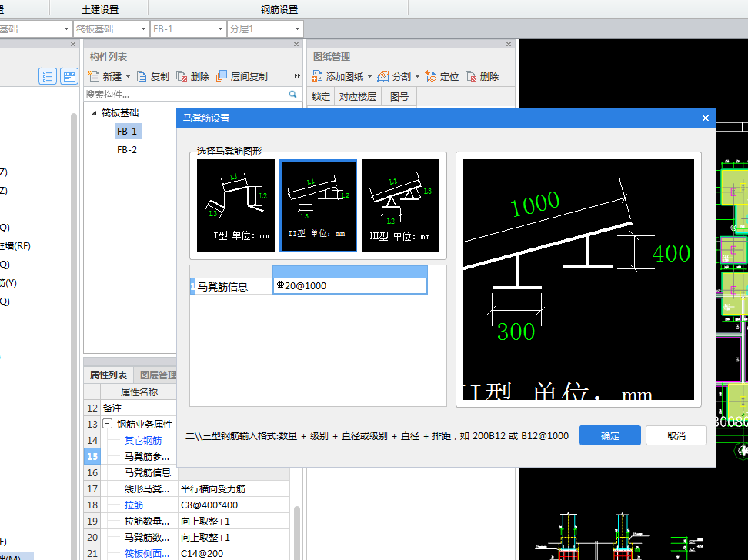748x560 pixels.
Task: Open the 新建 dropdown arrow
Action: tap(128, 77)
